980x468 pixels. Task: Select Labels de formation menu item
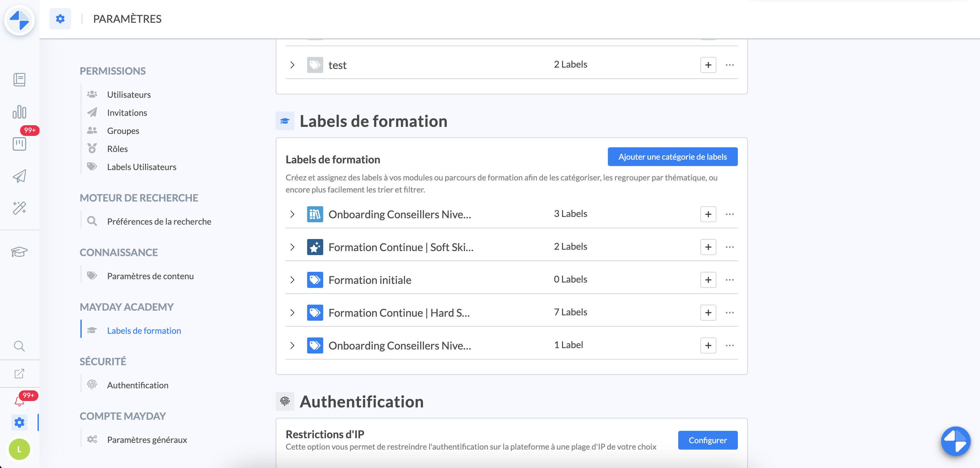pos(144,331)
